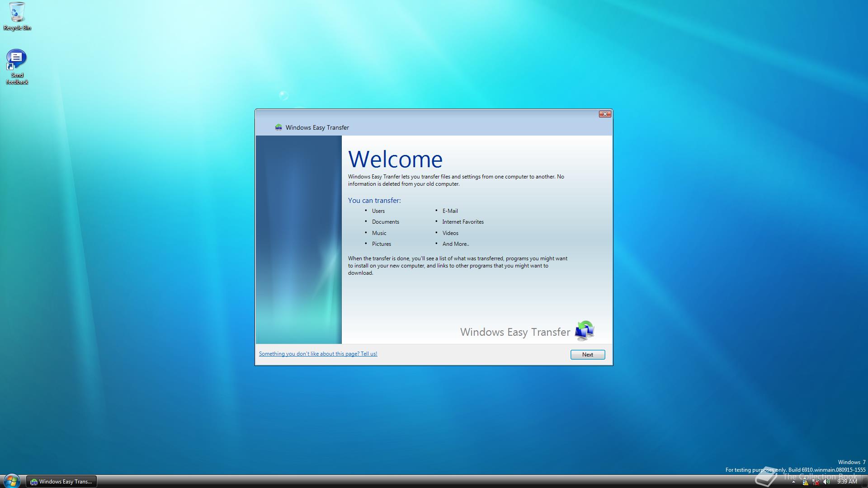868x488 pixels.
Task: Click the build 6910 watermark text
Action: click(795, 470)
